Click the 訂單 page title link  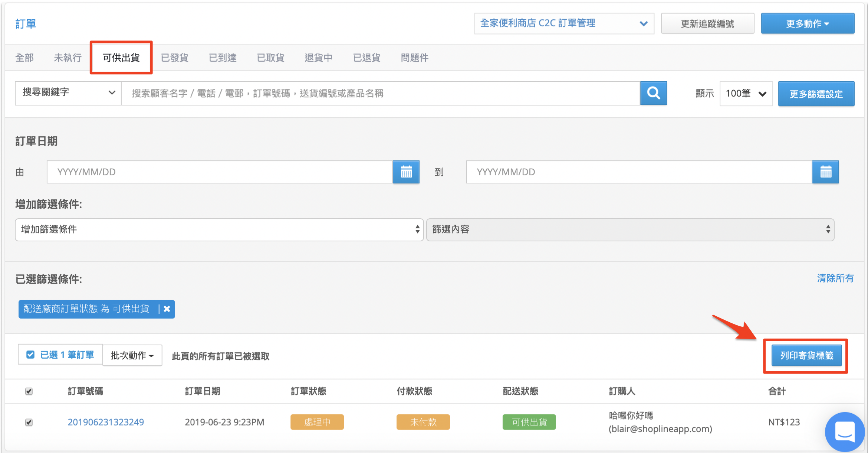click(x=26, y=24)
